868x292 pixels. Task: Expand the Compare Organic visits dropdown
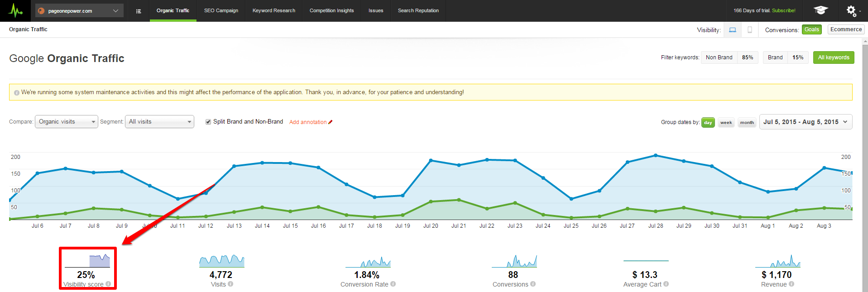coord(66,122)
